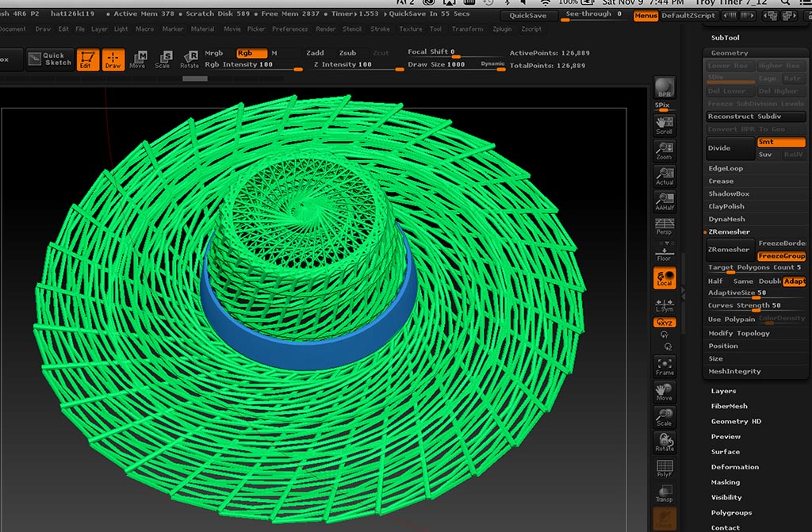Select the Draw mode button in top shelf
Viewport: 812px width, 532px height.
point(113,59)
